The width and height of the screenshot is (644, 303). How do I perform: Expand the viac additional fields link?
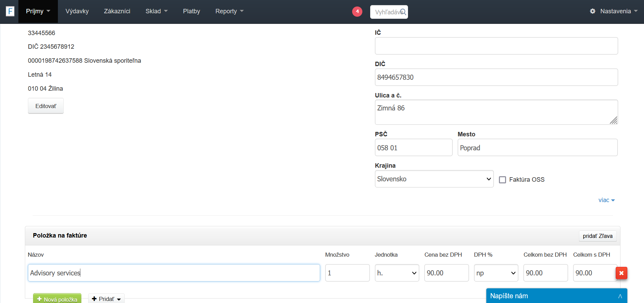click(606, 200)
